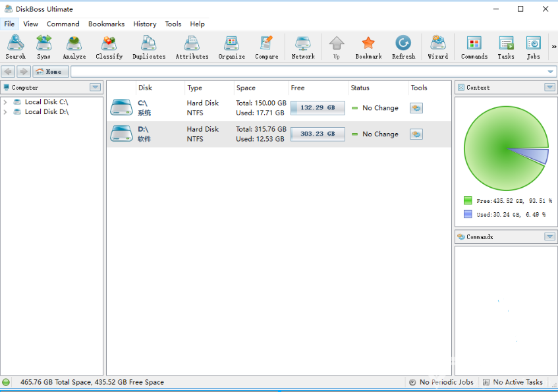
Task: Open the Jobs toolbar item
Action: click(533, 47)
